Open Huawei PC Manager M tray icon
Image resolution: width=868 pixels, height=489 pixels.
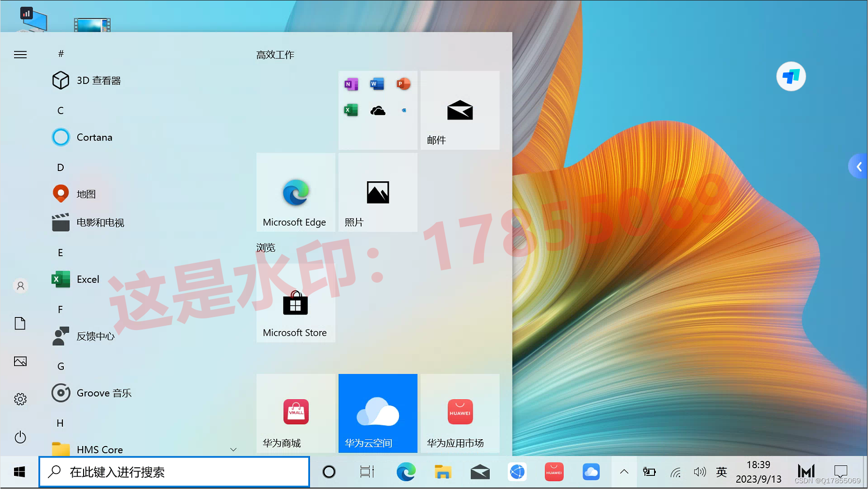click(x=806, y=471)
